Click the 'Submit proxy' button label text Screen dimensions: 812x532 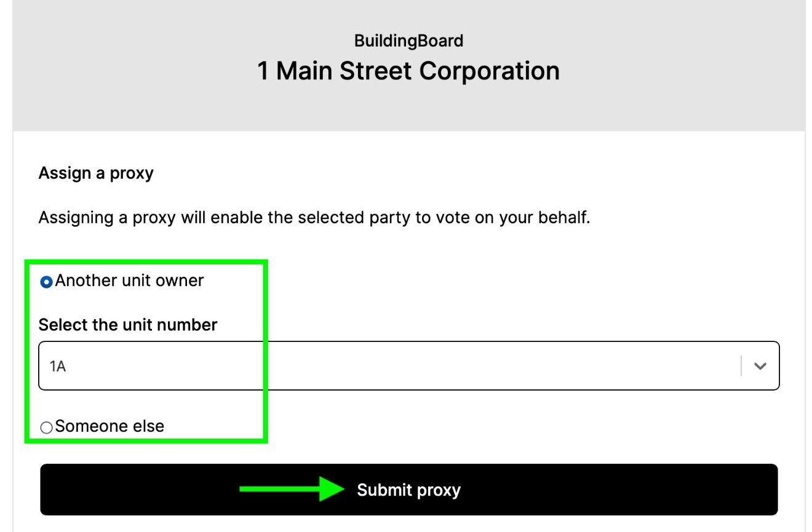[x=408, y=490]
